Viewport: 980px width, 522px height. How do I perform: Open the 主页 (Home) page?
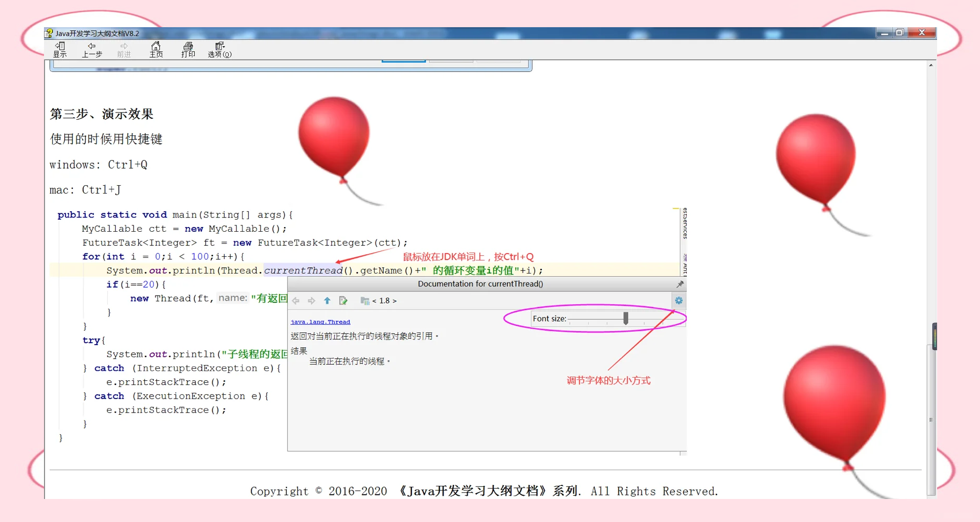click(x=156, y=50)
